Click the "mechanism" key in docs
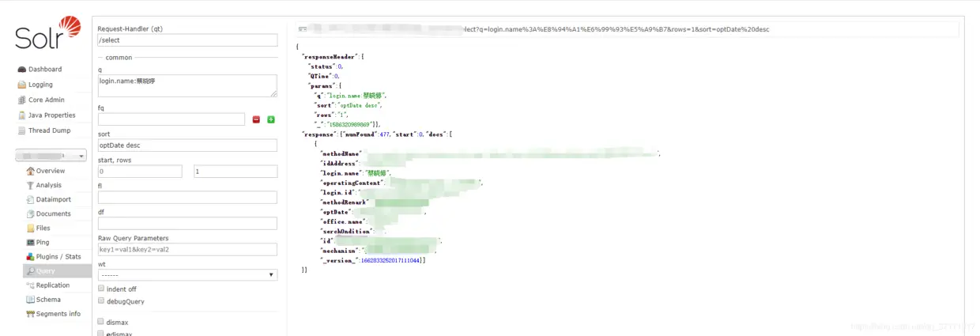This screenshot has height=336, width=980. point(339,251)
